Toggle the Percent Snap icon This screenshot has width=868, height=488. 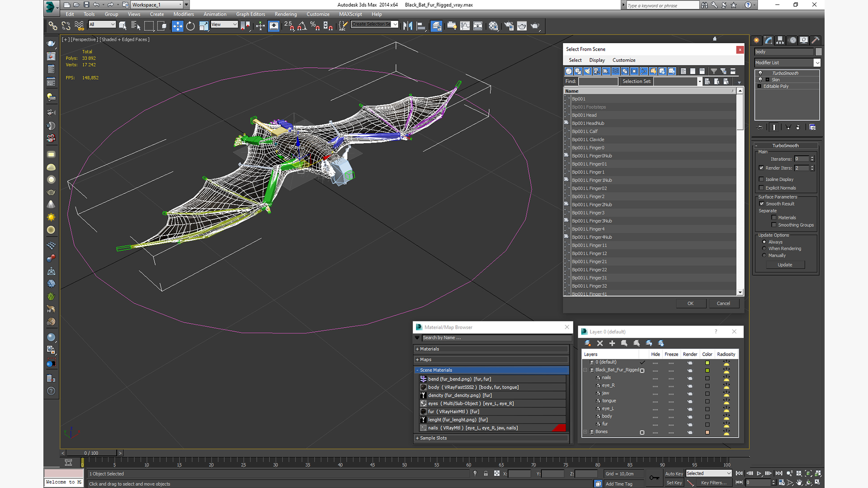[x=315, y=26]
